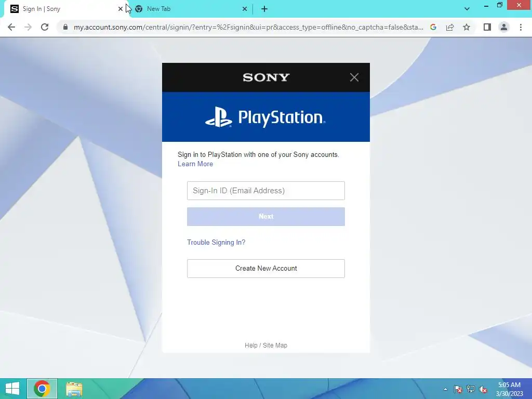
Task: Click Create New Account button
Action: [266, 269]
